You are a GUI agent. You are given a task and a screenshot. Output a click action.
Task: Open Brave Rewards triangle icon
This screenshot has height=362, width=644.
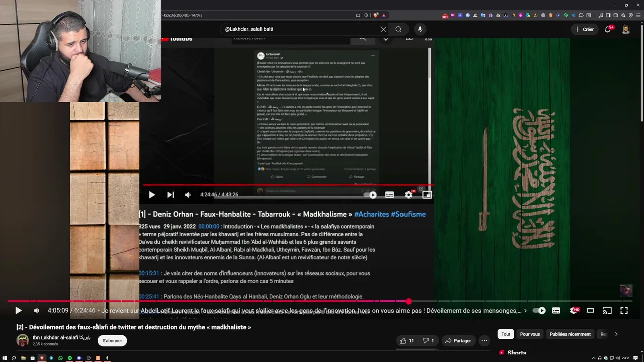pos(384,15)
